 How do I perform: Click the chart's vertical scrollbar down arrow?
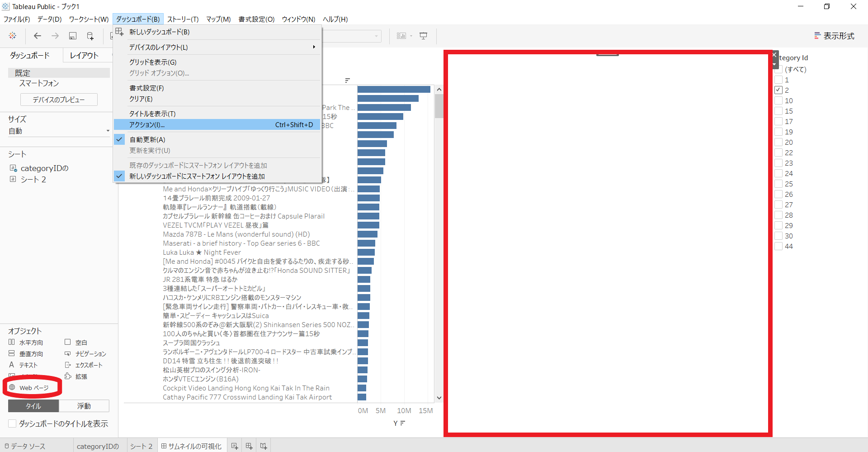pos(439,398)
